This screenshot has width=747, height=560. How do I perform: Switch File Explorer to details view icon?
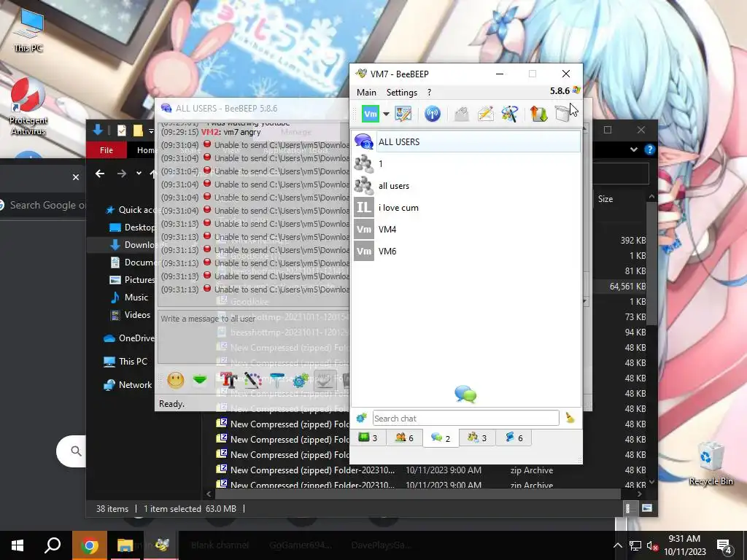(x=628, y=508)
